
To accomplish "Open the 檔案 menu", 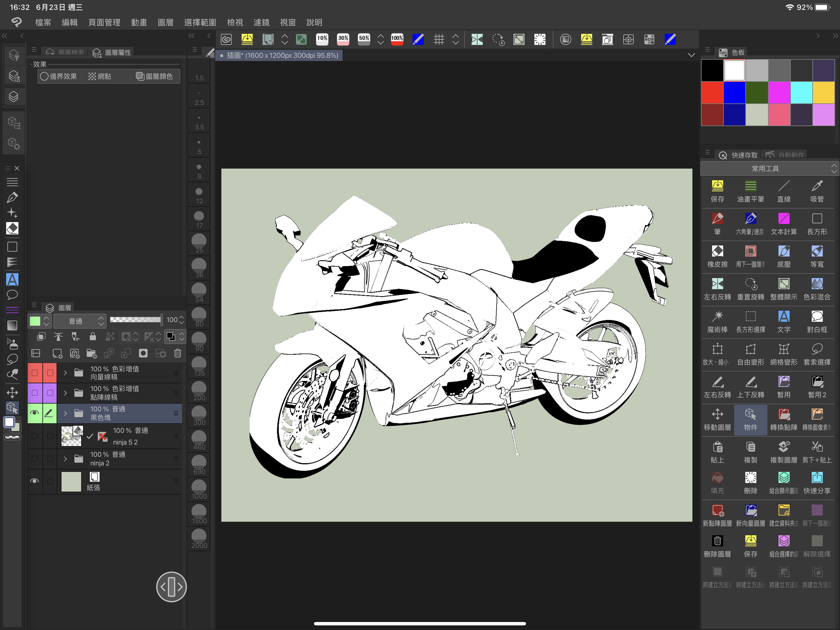I will (x=43, y=22).
